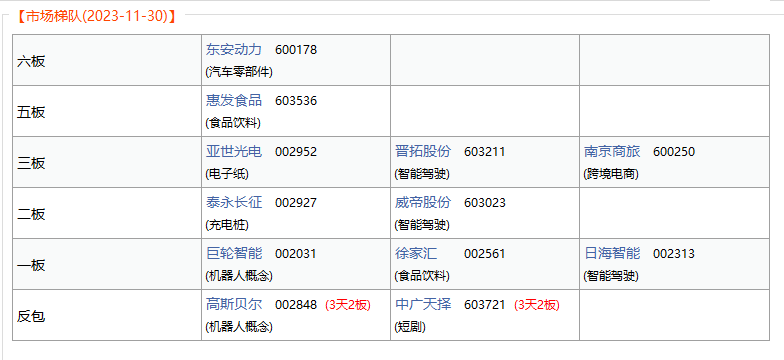Click the (跨境电商) sector tag
The height and width of the screenshot is (360, 784).
coord(610,174)
